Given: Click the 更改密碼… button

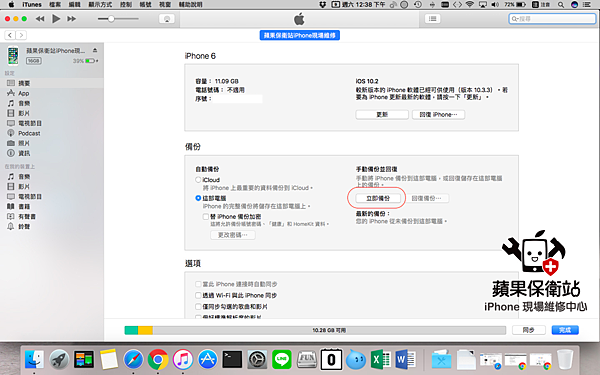Looking at the screenshot, I should [233, 235].
